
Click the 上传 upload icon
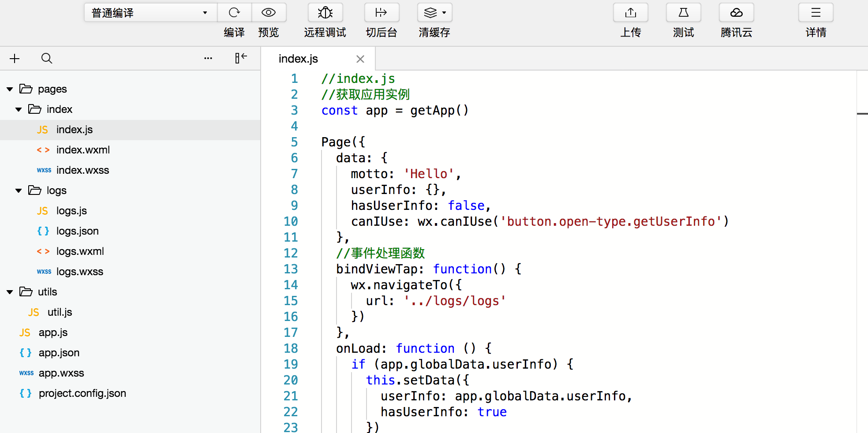(x=631, y=13)
